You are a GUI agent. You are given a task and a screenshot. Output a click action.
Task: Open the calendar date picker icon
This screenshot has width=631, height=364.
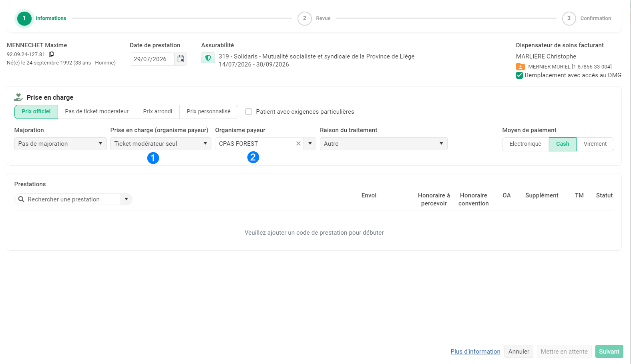coord(181,59)
